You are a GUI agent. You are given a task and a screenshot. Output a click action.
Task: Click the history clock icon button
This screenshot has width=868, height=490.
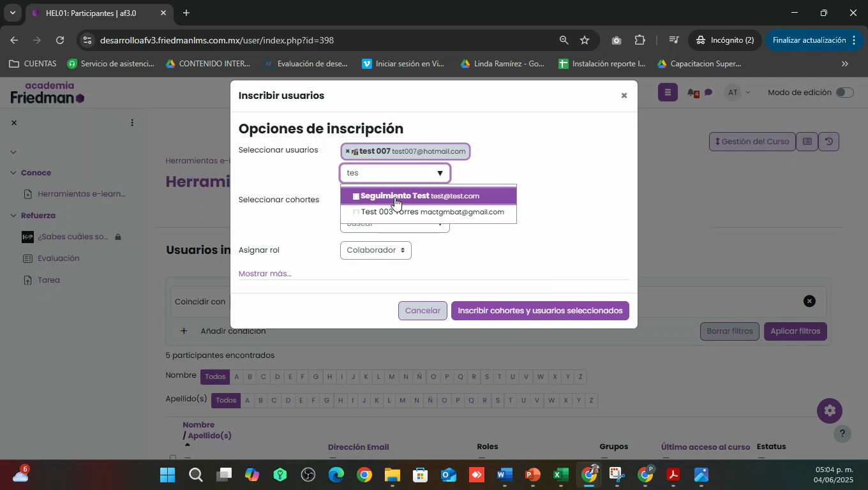pyautogui.click(x=828, y=142)
